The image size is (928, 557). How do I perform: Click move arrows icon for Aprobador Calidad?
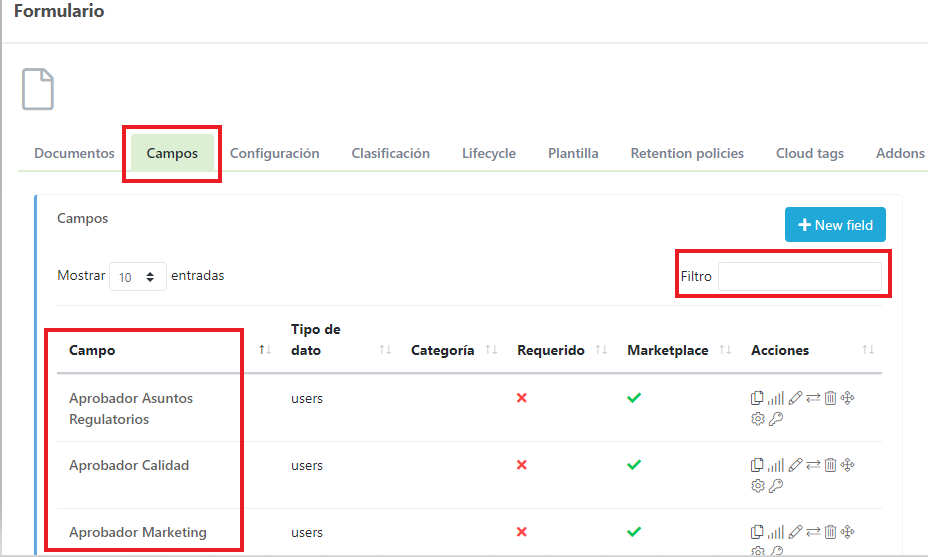tap(848, 465)
